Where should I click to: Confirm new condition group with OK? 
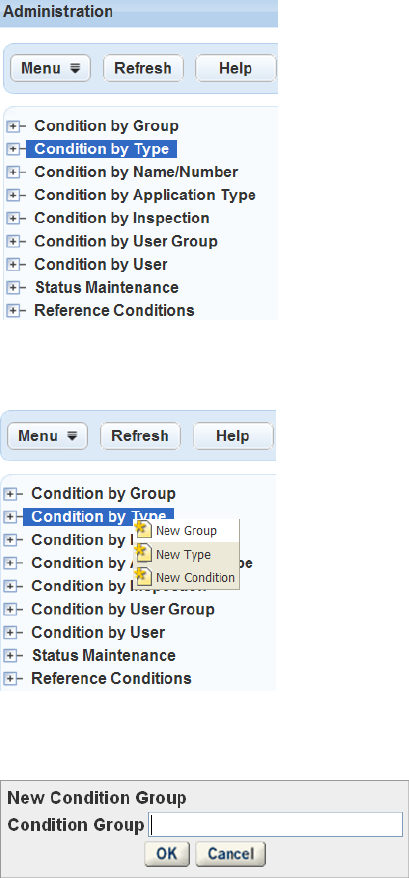point(167,854)
